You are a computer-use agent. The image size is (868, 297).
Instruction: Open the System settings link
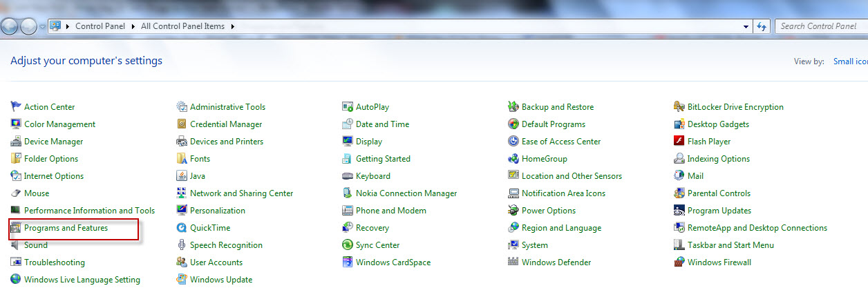pyautogui.click(x=535, y=245)
